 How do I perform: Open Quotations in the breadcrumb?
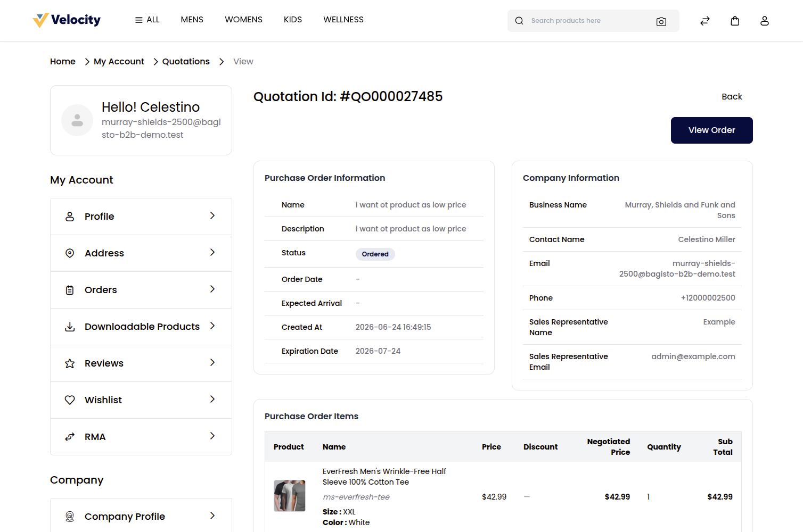click(x=186, y=62)
